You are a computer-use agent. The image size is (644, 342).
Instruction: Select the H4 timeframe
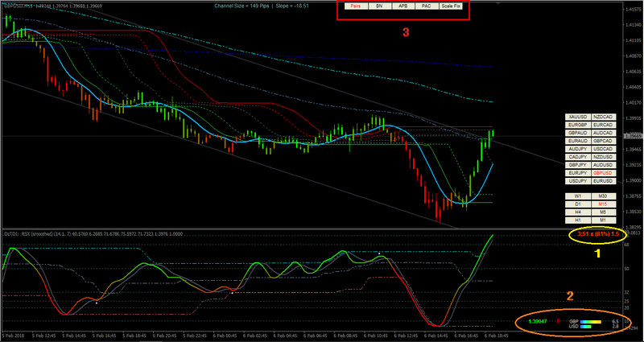tap(578, 212)
